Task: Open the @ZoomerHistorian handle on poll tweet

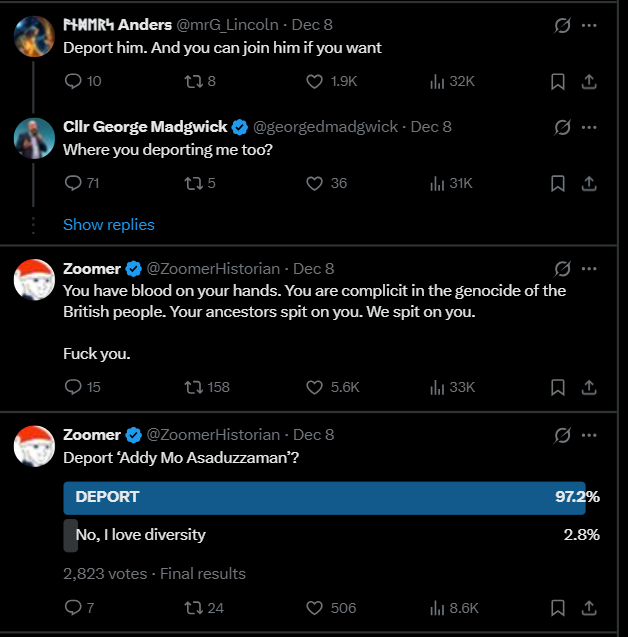Action: point(213,435)
